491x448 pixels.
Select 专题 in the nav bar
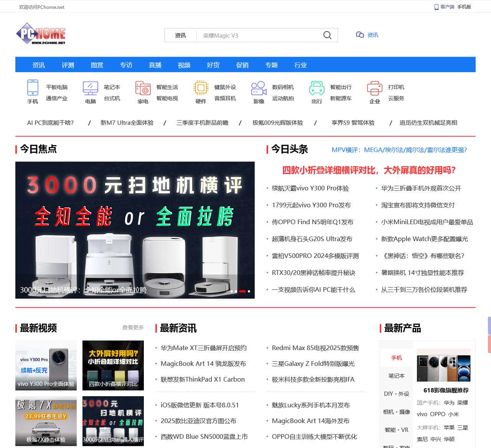pos(272,65)
